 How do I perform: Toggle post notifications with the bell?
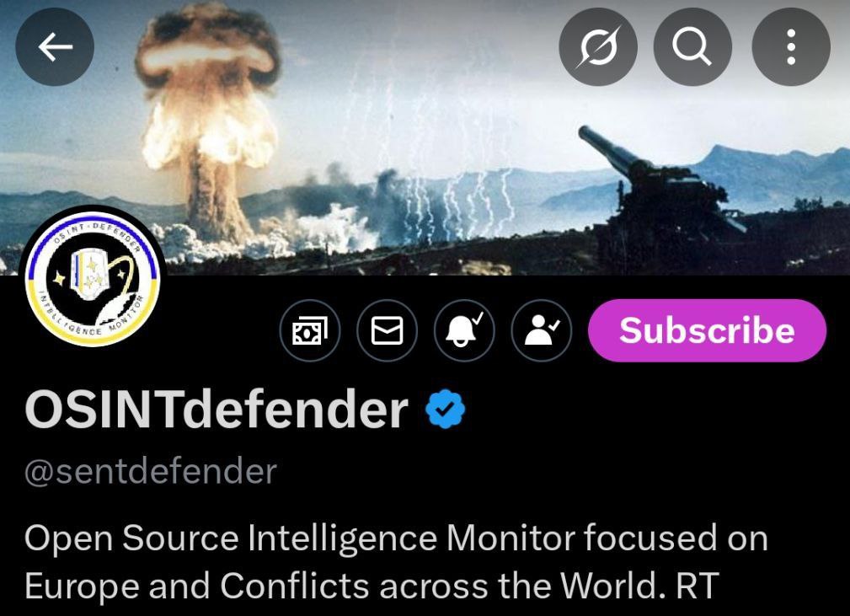[x=464, y=330]
